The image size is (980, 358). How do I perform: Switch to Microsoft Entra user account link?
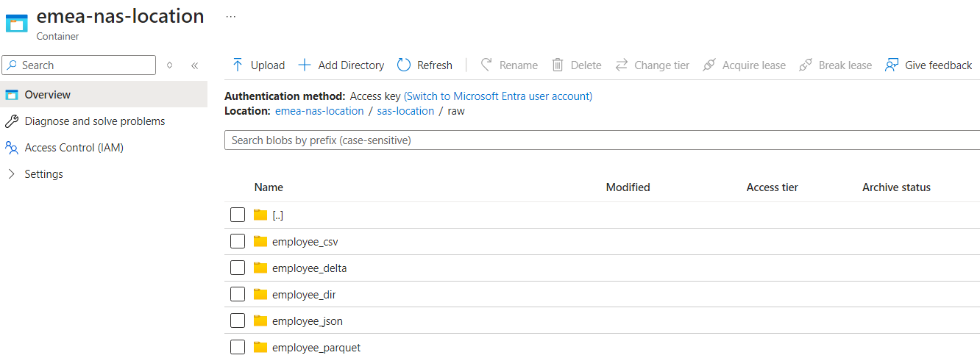tap(498, 96)
